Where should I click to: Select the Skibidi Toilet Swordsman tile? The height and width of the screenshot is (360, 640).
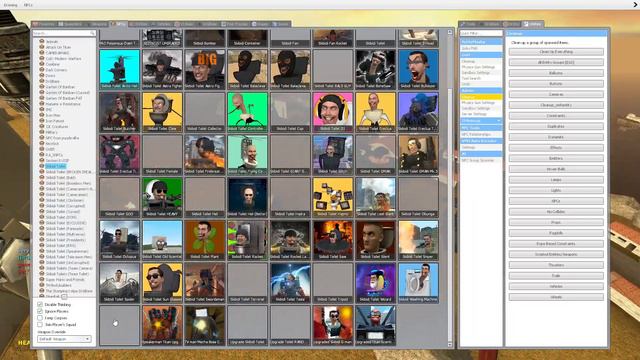point(204,282)
